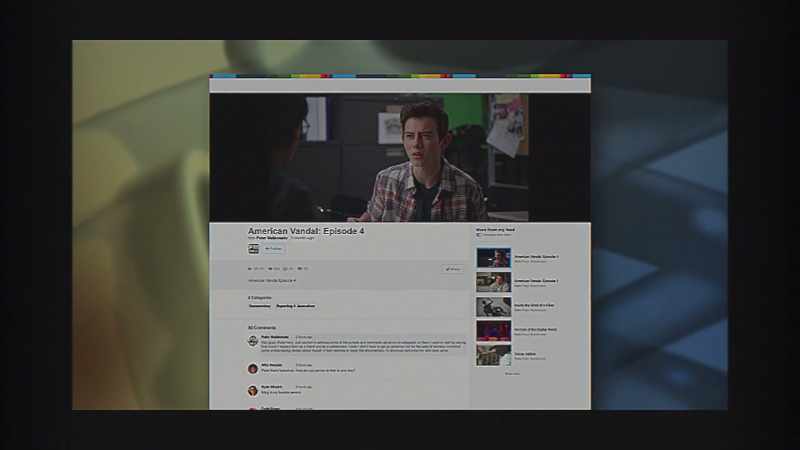
Task: Click Peter Maldonado's name in the first comment
Action: pyautogui.click(x=275, y=337)
